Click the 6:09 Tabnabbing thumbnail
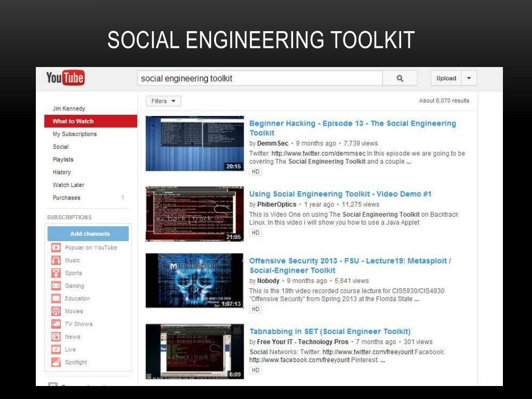The image size is (532, 399). pyautogui.click(x=195, y=351)
